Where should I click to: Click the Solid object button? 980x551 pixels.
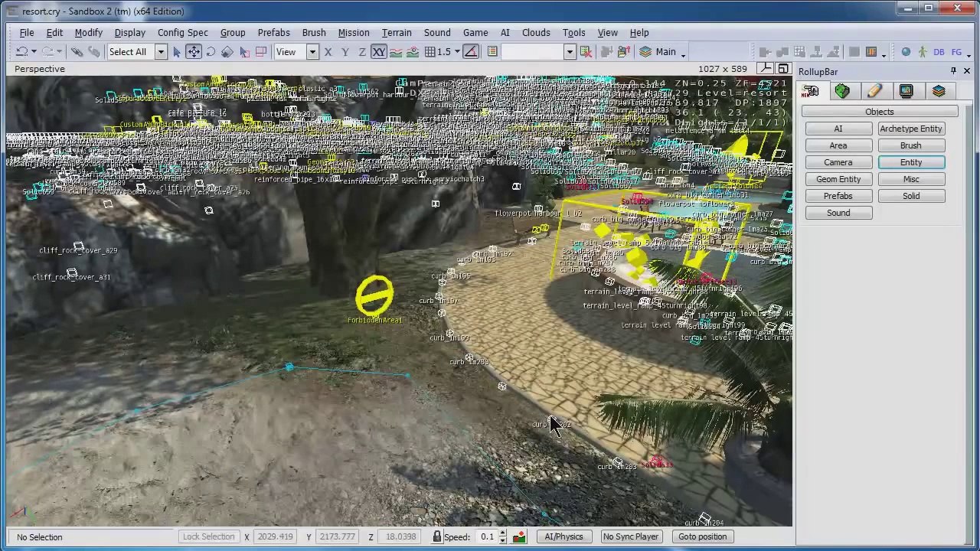[x=911, y=196]
